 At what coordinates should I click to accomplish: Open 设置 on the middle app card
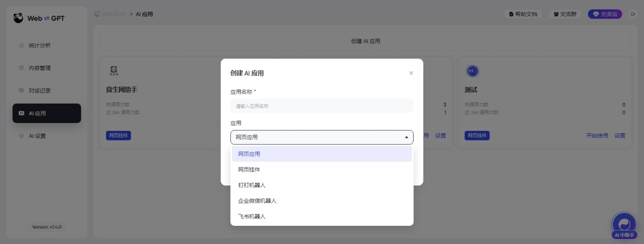[441, 136]
